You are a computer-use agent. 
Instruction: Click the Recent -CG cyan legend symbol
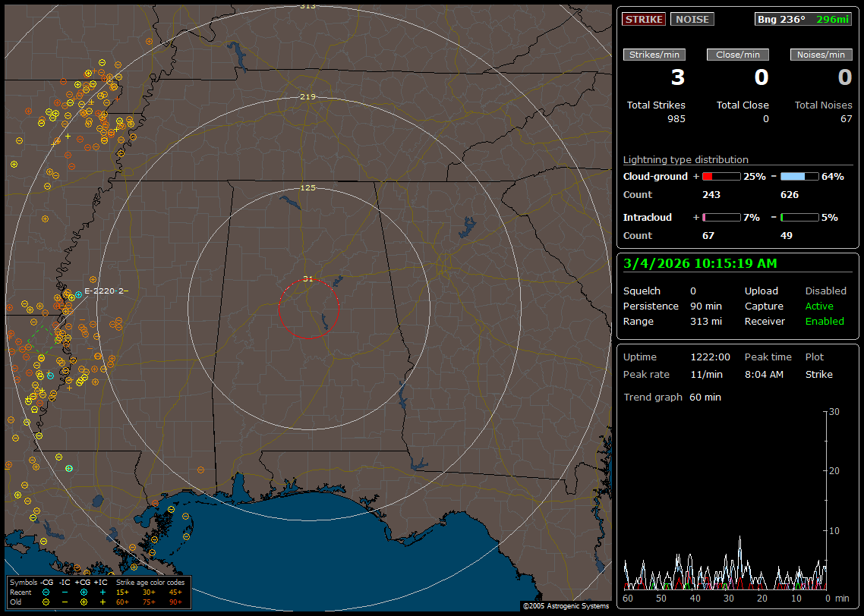click(46, 592)
